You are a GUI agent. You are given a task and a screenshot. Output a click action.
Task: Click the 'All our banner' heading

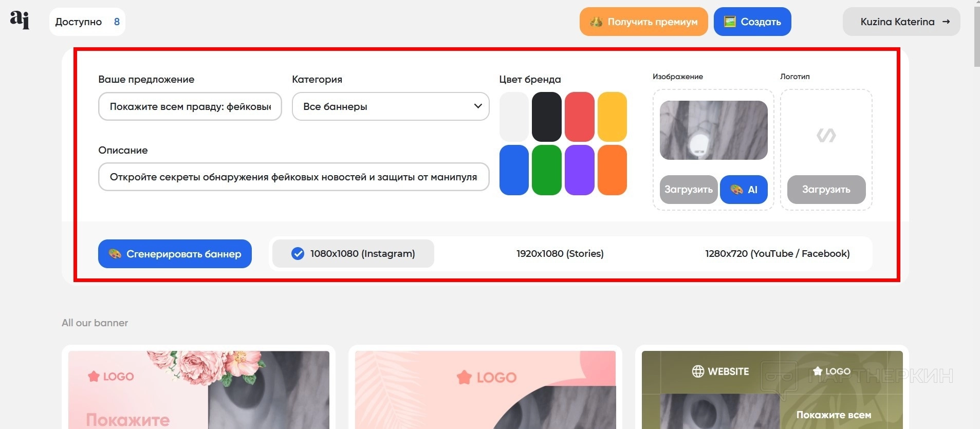pos(95,323)
